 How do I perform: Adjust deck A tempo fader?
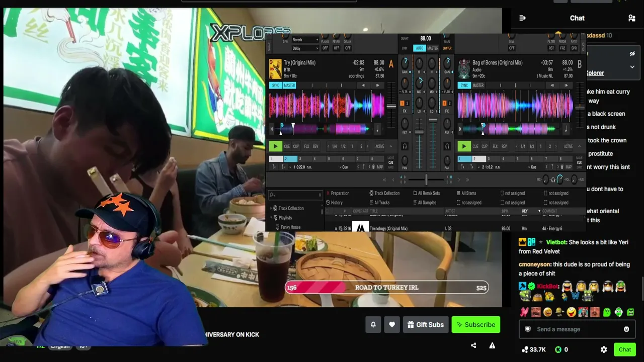coord(391,107)
